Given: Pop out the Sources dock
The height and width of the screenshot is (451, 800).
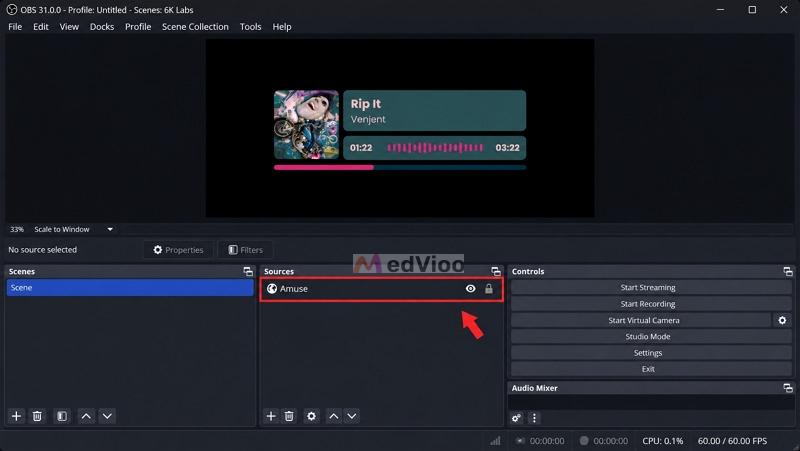Looking at the screenshot, I should tap(496, 271).
